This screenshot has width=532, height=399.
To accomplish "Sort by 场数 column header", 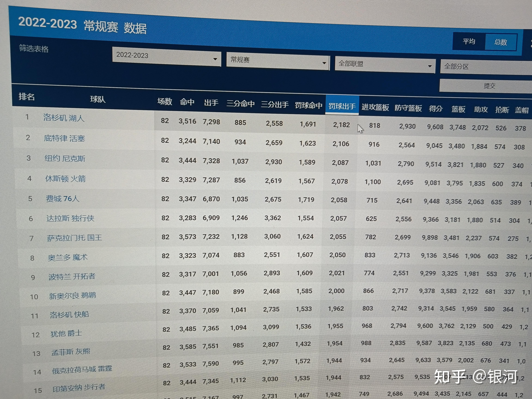I will click(x=165, y=101).
